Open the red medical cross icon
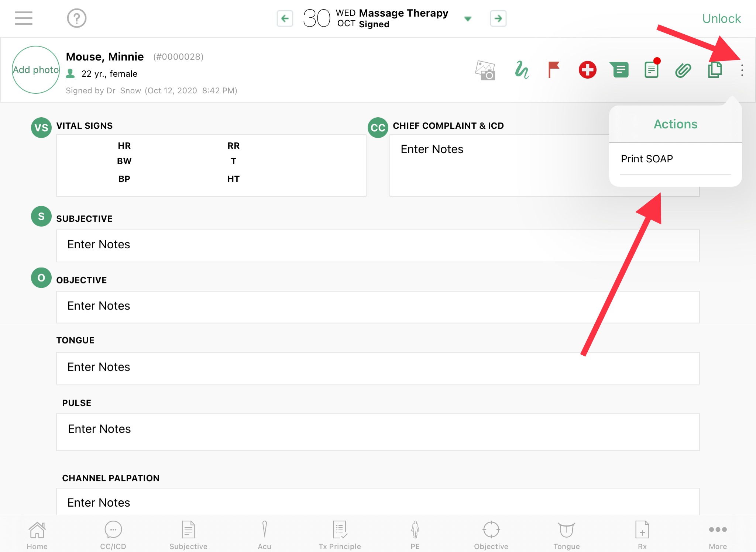The height and width of the screenshot is (552, 756). point(587,70)
